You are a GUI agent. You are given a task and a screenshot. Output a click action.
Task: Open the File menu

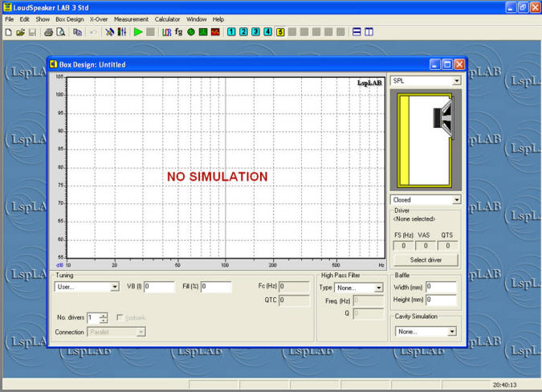pyautogui.click(x=10, y=19)
